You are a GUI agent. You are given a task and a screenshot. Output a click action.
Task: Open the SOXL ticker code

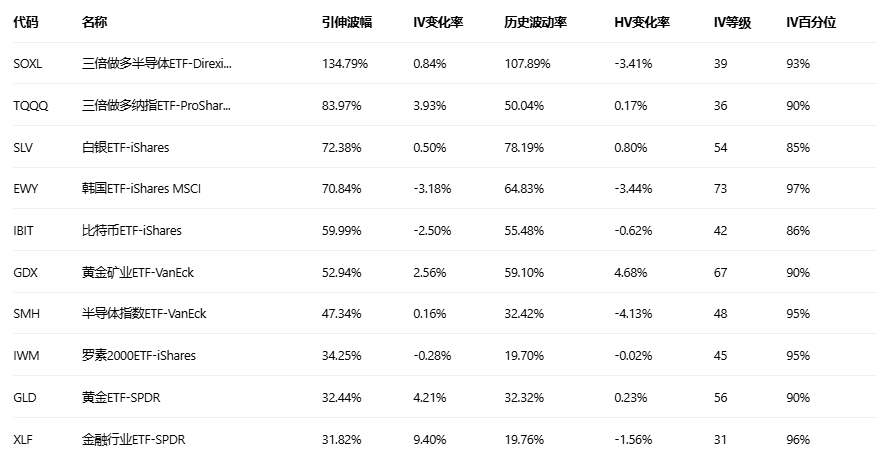(28, 64)
